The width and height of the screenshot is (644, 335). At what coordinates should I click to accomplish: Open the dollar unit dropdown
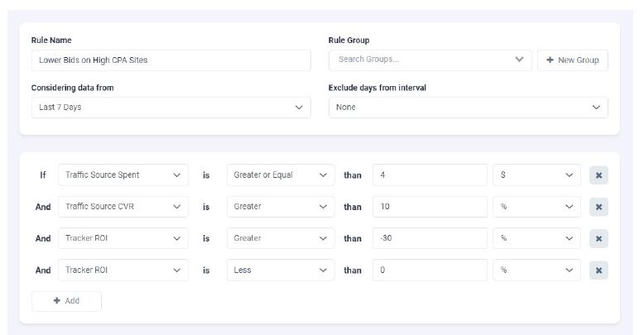536,175
